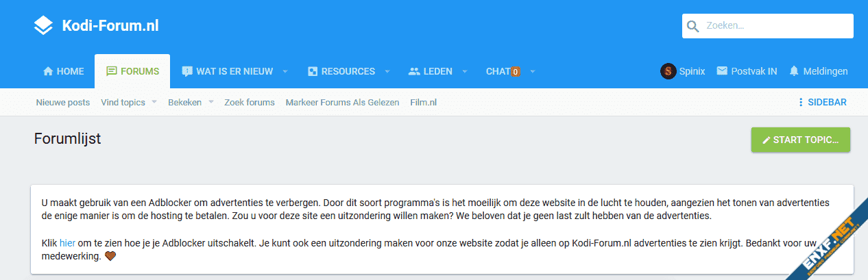Expand the Resources dropdown arrow
This screenshot has width=868, height=280.
click(x=387, y=71)
